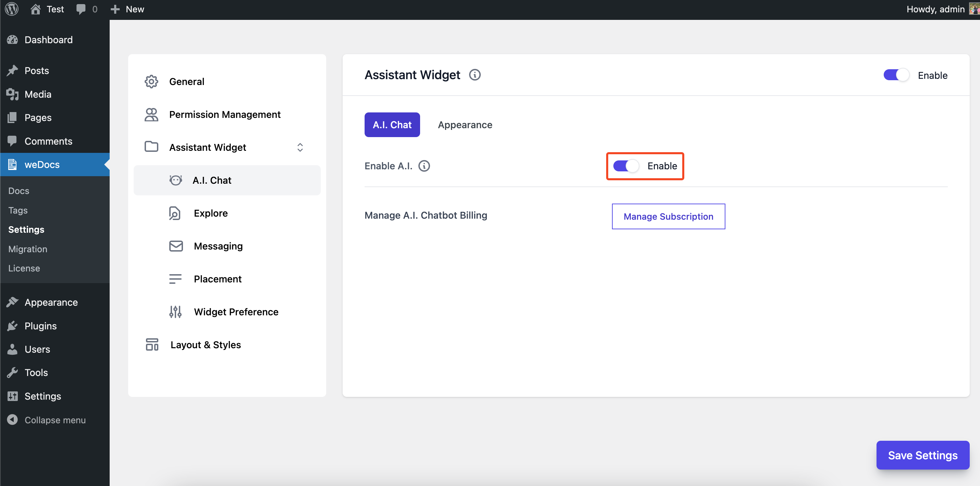Screen dimensions: 980x486
Task: Open the comments bubble icon in admin bar
Action: tap(81, 9)
